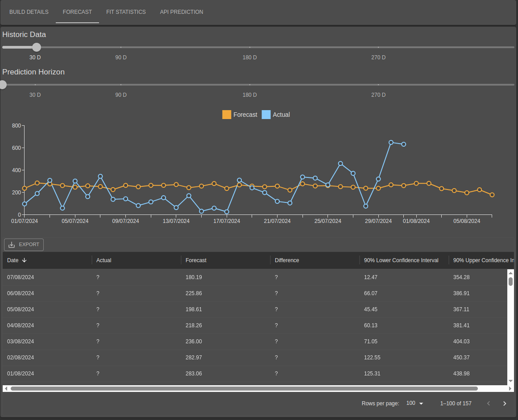This screenshot has height=420, width=518.
Task: Click the forecast value 282.97
Action: click(194, 358)
